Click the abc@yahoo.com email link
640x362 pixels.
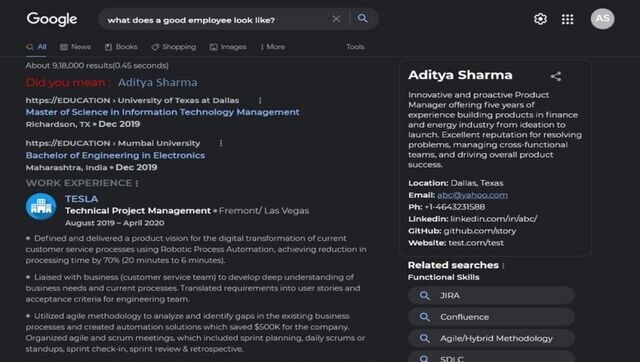473,195
